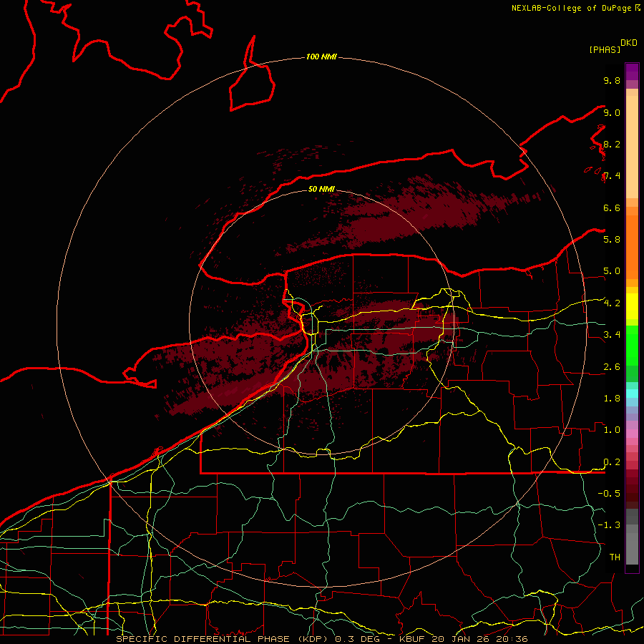The height and width of the screenshot is (644, 644).
Task: Click the gray bottom segment of color bar
Action: point(632,548)
